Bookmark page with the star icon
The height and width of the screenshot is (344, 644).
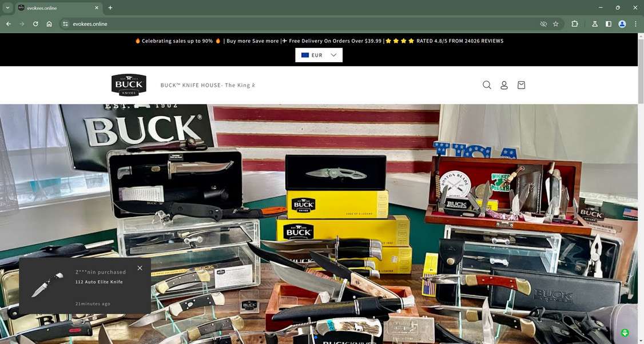click(555, 24)
